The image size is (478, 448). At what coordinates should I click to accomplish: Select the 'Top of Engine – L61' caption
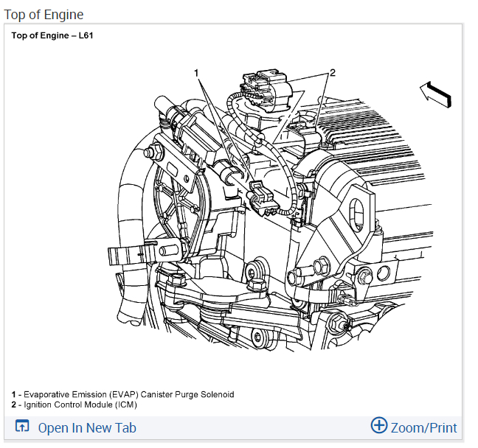click(52, 35)
